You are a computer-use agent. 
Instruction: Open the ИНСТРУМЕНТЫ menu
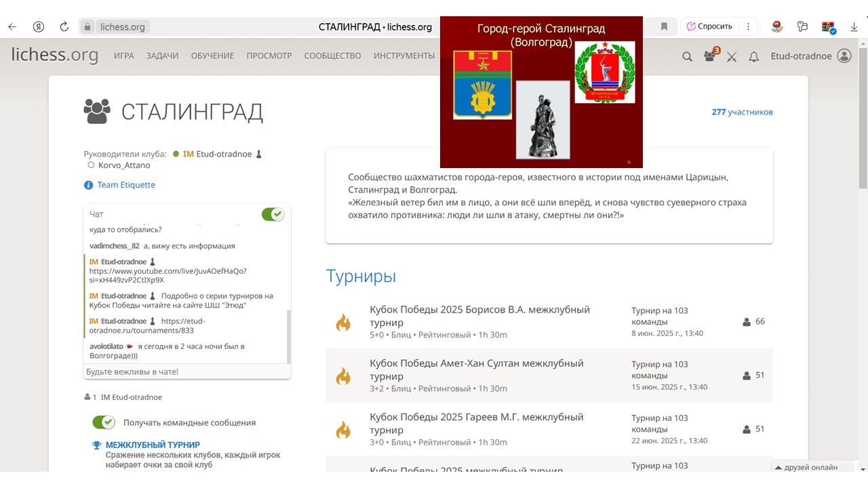coord(404,56)
